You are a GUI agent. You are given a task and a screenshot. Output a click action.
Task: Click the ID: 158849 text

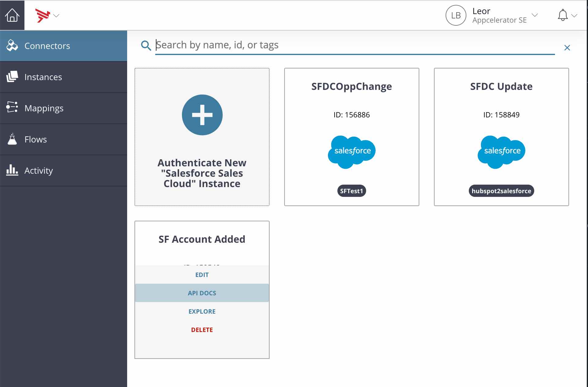[x=501, y=115]
